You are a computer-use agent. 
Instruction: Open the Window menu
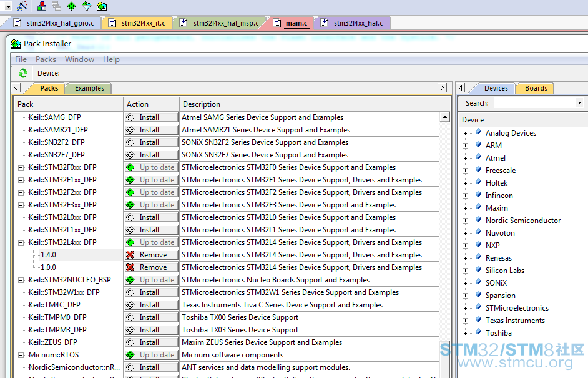pos(79,59)
